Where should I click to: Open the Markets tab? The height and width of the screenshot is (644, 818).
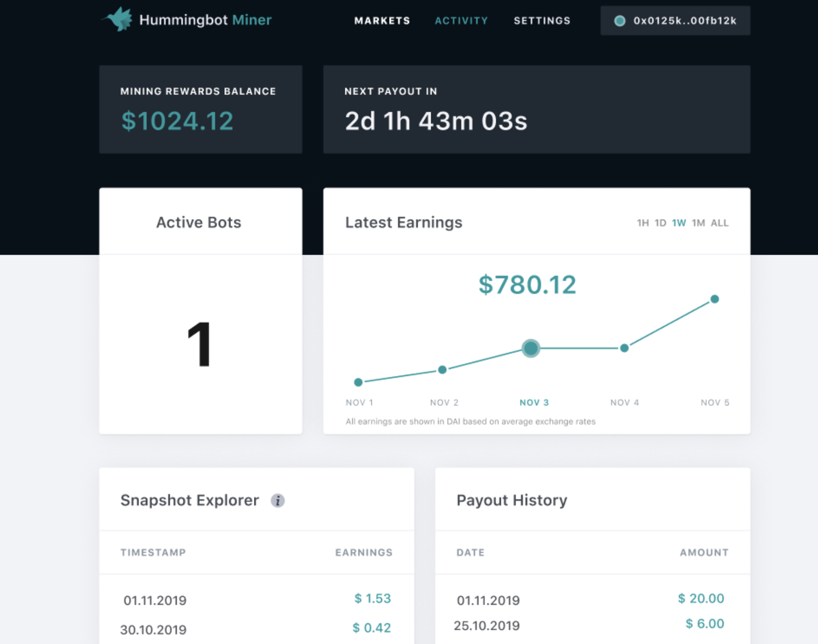(382, 20)
